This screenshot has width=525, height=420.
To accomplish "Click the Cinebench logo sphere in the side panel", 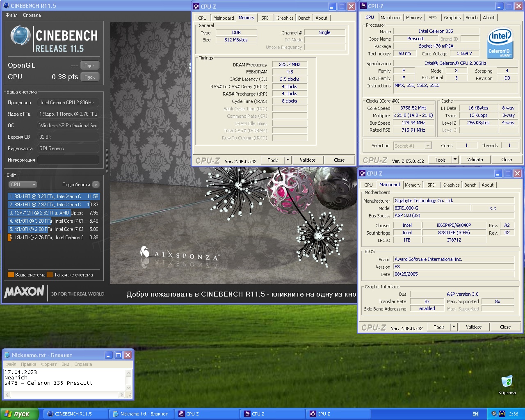I will click(x=21, y=36).
